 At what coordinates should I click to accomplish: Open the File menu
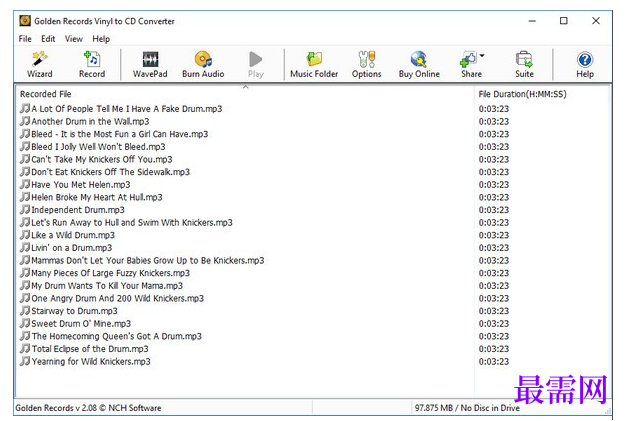[x=25, y=39]
